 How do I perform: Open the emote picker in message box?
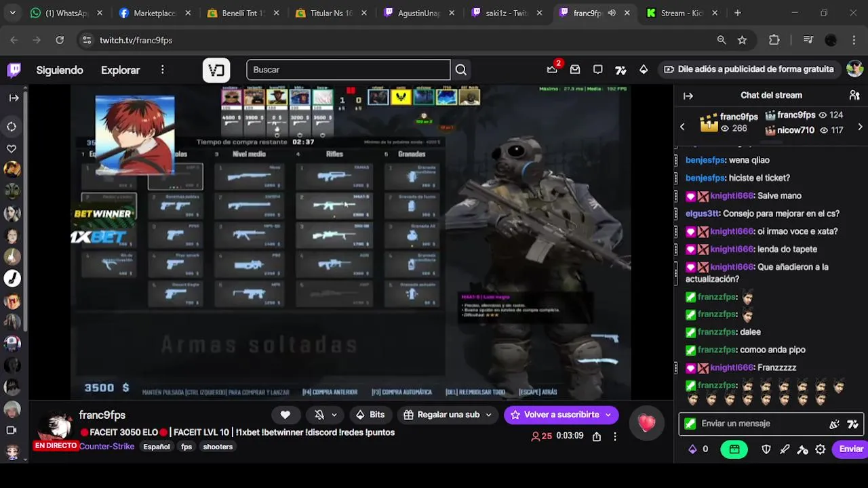point(835,424)
